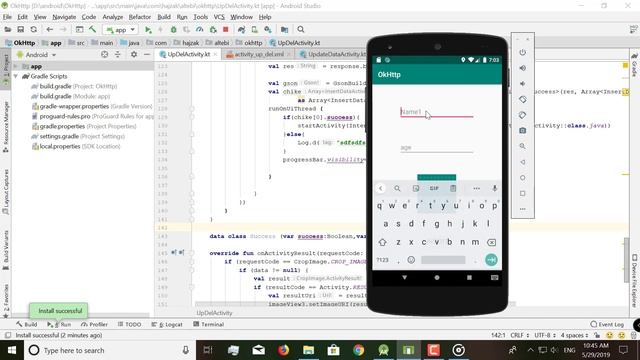
Task: Open the Build menu
Action: click(164, 17)
